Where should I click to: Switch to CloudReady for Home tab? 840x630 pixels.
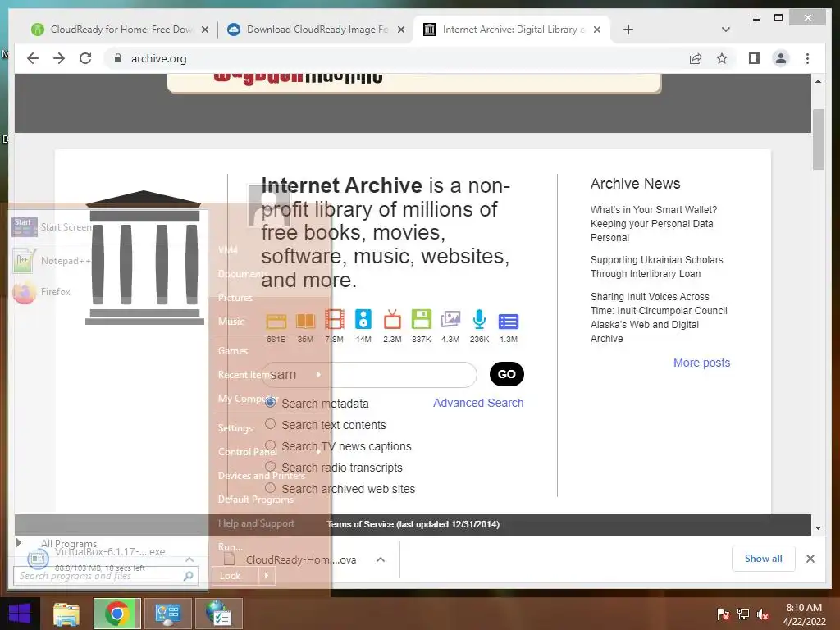[121, 30]
